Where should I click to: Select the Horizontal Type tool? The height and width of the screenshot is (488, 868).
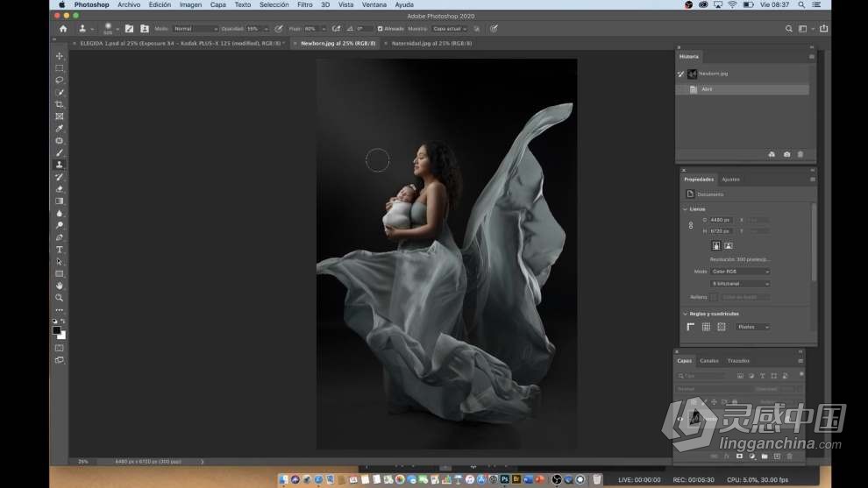(60, 250)
